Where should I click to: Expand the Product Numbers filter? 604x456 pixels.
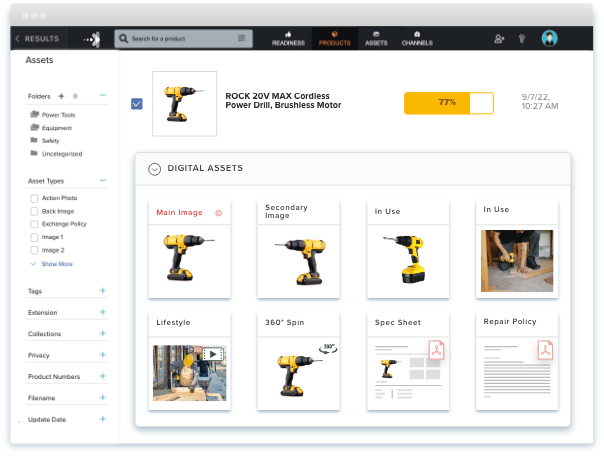[x=102, y=376]
